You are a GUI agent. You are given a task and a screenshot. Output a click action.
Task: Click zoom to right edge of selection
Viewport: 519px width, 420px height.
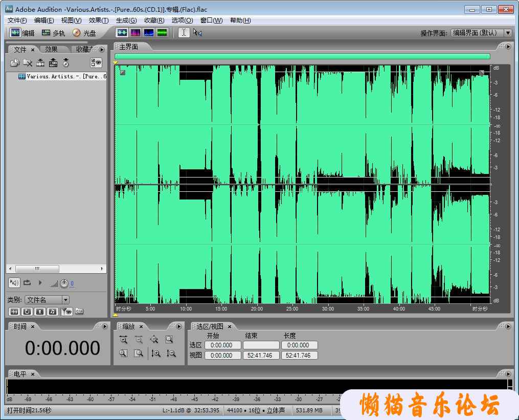139,353
